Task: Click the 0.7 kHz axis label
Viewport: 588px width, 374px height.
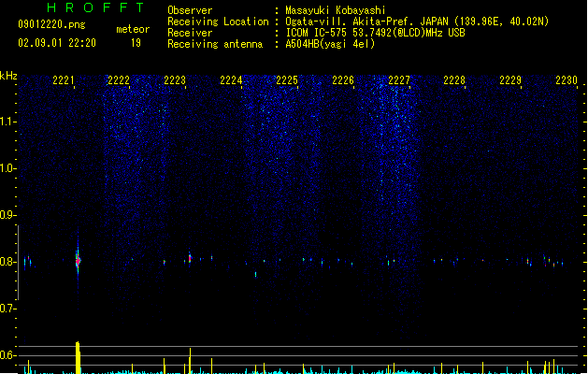Action: (x=7, y=309)
